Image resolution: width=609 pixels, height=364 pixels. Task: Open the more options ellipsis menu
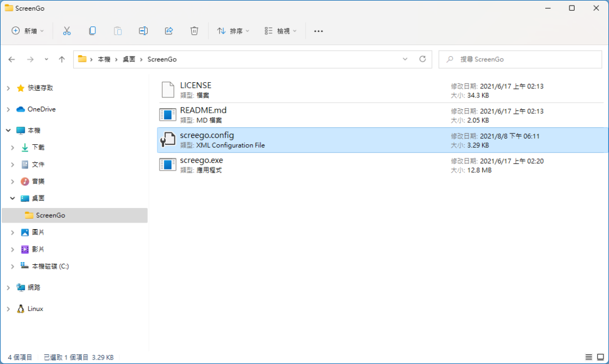[x=319, y=31]
